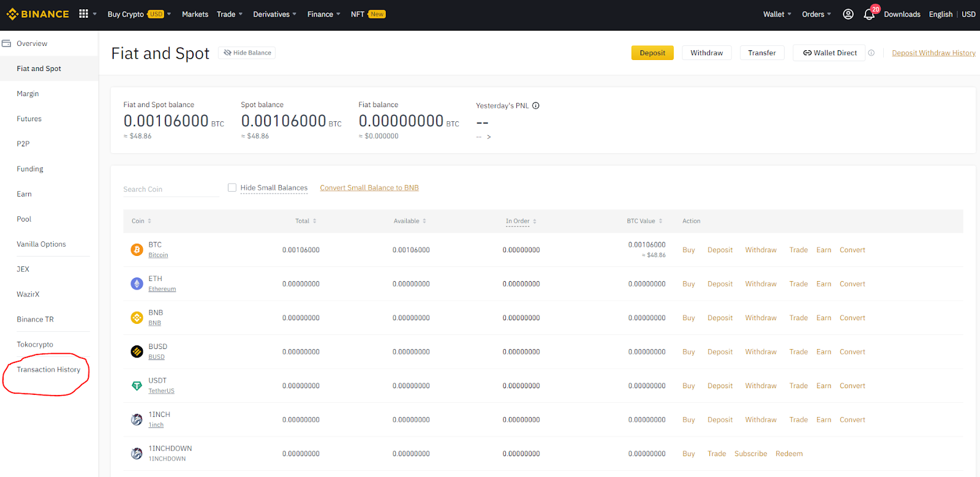Open the notifications bell icon
The height and width of the screenshot is (477, 980).
(x=869, y=14)
